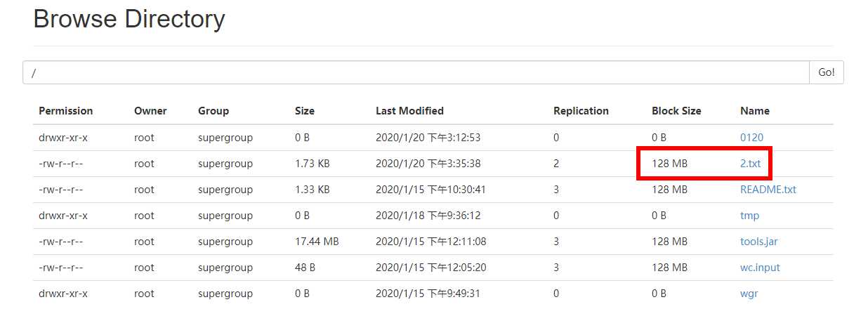This screenshot has height=328, width=868.
Task: Open the 0120 directory link
Action: tap(751, 138)
